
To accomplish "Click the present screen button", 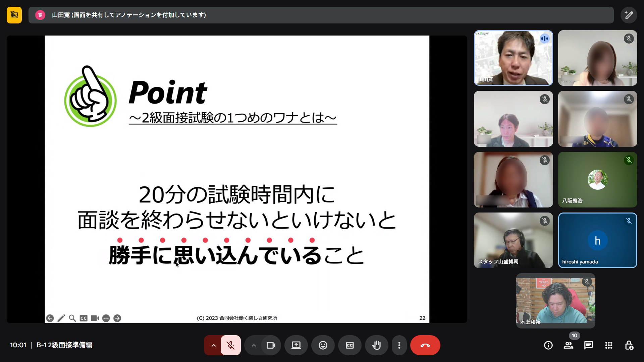I will pyautogui.click(x=296, y=345).
